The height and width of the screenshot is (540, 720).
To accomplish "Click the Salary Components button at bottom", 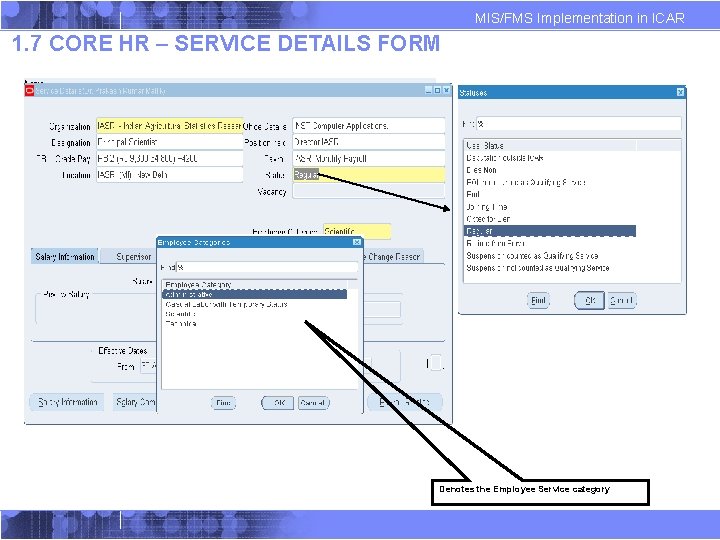I will coord(135,402).
